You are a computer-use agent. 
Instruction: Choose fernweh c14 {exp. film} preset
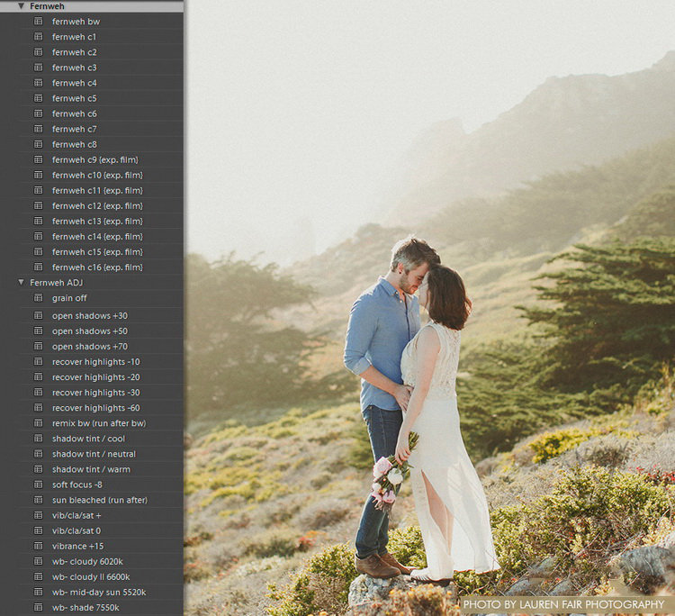click(97, 237)
